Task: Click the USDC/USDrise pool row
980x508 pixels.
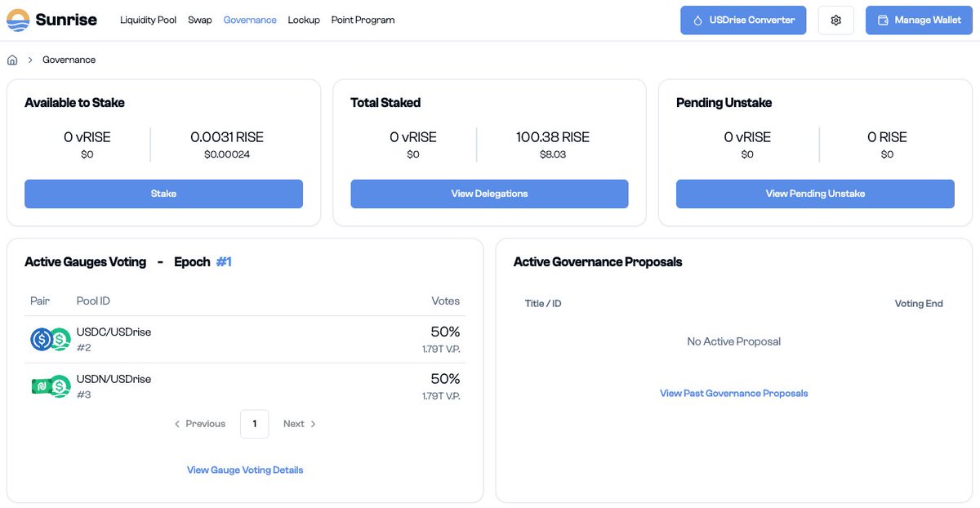Action: coord(245,339)
